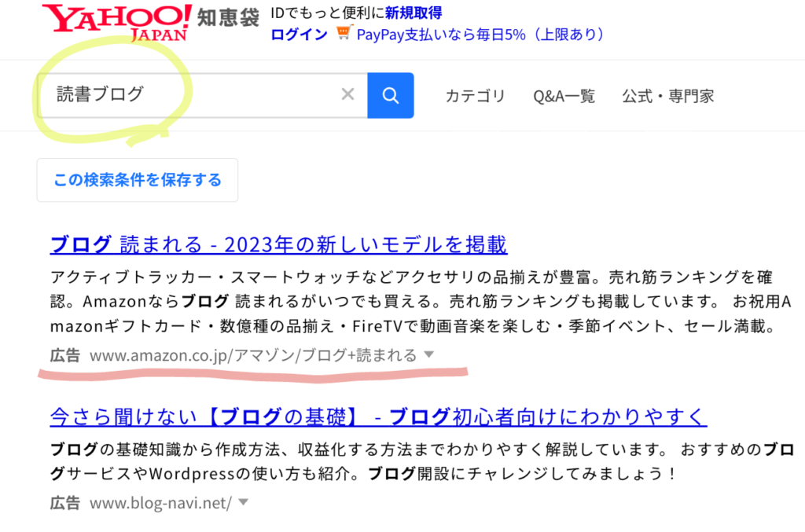
Task: Click the description starting ブログの基礎知識から作成方法
Action: pyautogui.click(x=422, y=461)
